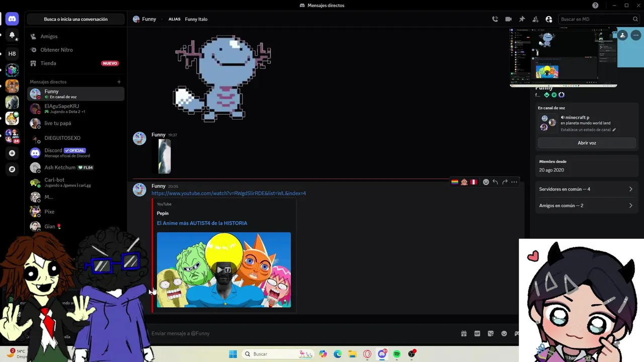The width and height of the screenshot is (644, 362).
Task: Click Funny's avatar on 20:35 message
Action: pos(139,190)
